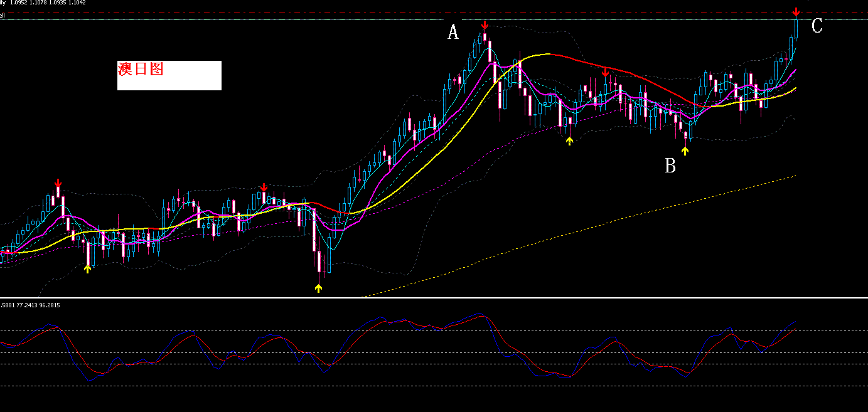868x412 pixels.
Task: Click the yellow up arrow beside label B
Action: pyautogui.click(x=685, y=151)
